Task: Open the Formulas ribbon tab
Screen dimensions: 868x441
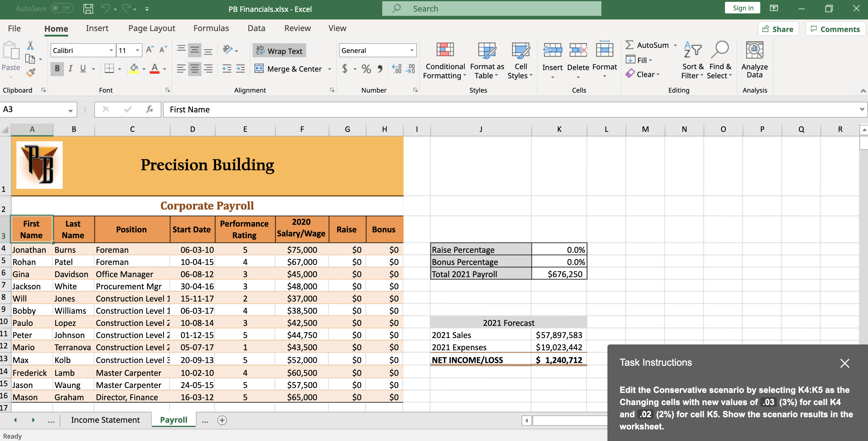Action: click(211, 28)
